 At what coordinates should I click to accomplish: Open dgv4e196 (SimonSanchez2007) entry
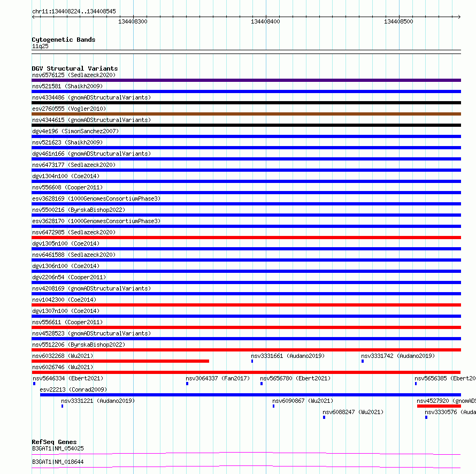coord(75,131)
